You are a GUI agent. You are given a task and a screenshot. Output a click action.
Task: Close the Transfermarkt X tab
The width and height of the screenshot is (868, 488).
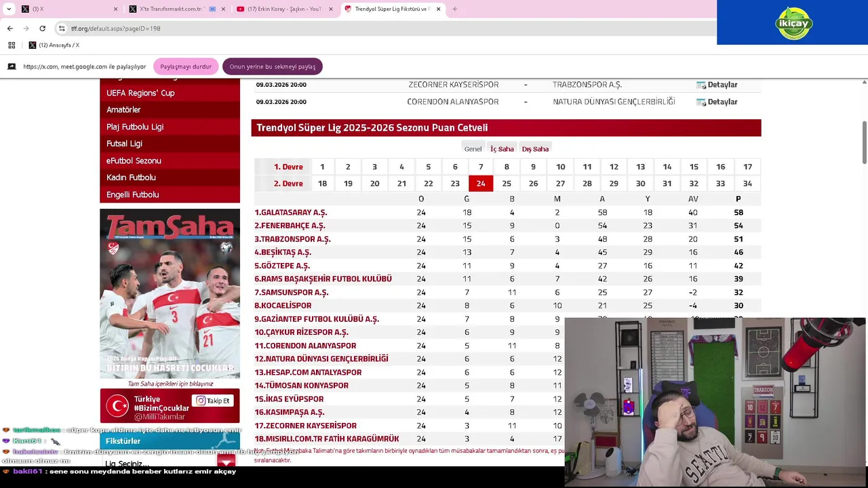point(223,9)
